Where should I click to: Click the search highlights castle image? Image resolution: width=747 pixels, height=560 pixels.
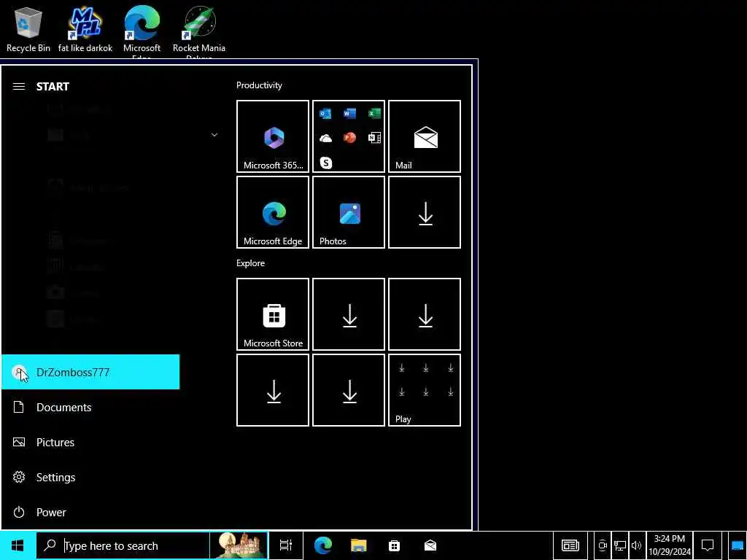click(239, 545)
